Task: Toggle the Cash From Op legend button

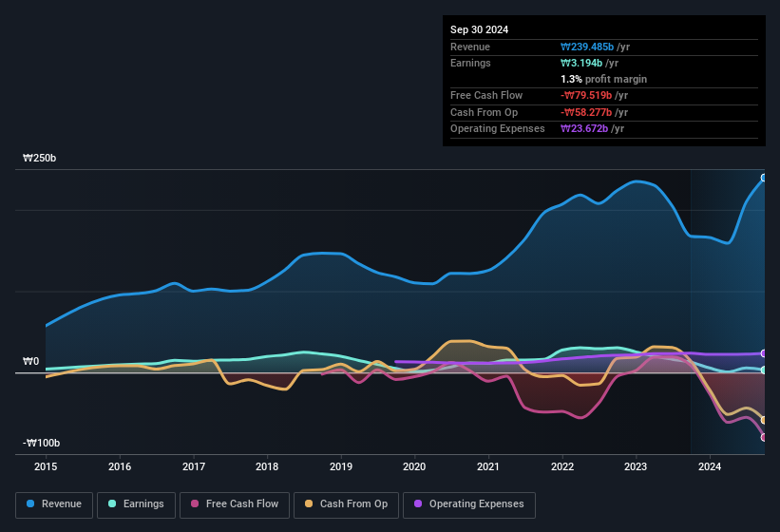Action: [x=346, y=504]
